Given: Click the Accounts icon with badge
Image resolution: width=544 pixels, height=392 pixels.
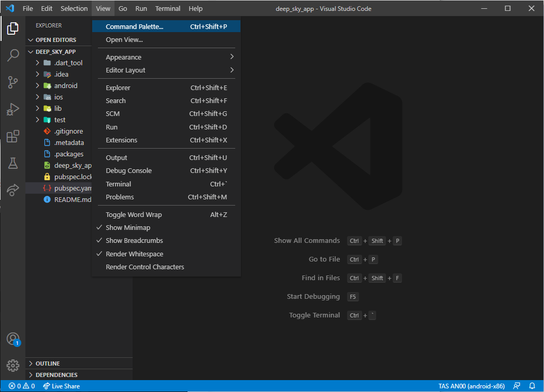Looking at the screenshot, I should click(13, 339).
